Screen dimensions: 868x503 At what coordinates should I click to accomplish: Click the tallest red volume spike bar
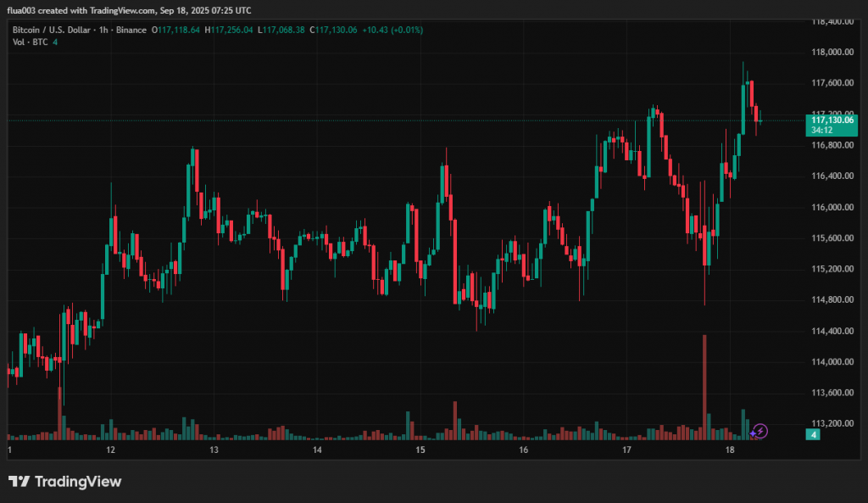point(704,388)
